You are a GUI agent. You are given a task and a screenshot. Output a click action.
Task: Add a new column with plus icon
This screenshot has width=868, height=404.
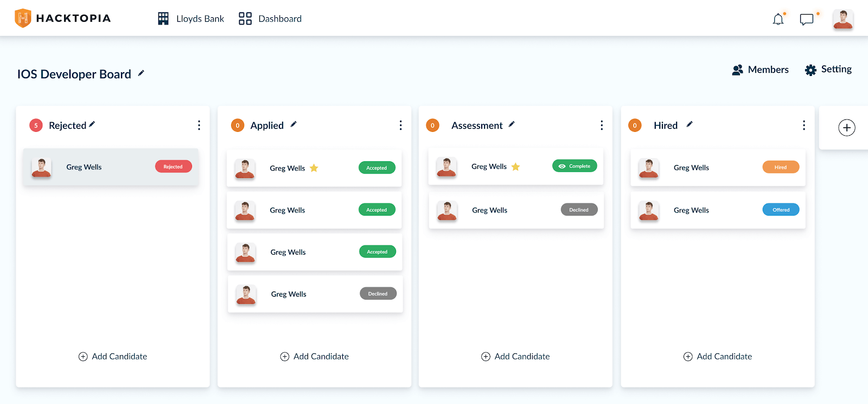846,128
